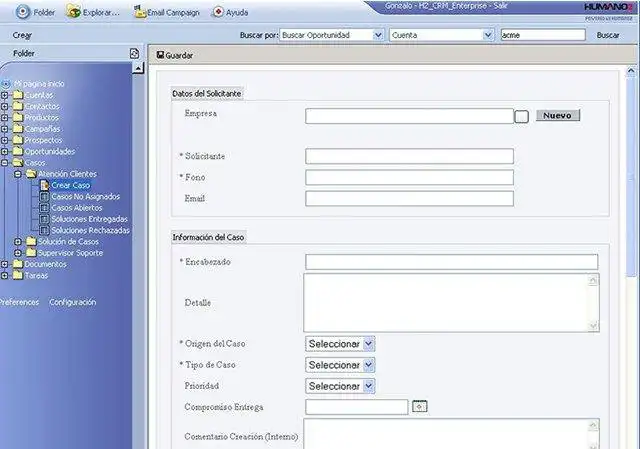640x449 pixels.
Task: Click the Casos No Asignados list icon
Action: (x=44, y=196)
